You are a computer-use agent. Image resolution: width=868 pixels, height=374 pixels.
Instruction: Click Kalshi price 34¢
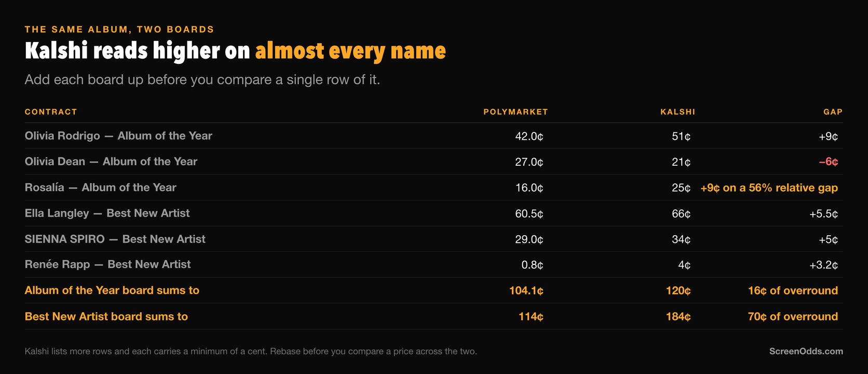[681, 239]
